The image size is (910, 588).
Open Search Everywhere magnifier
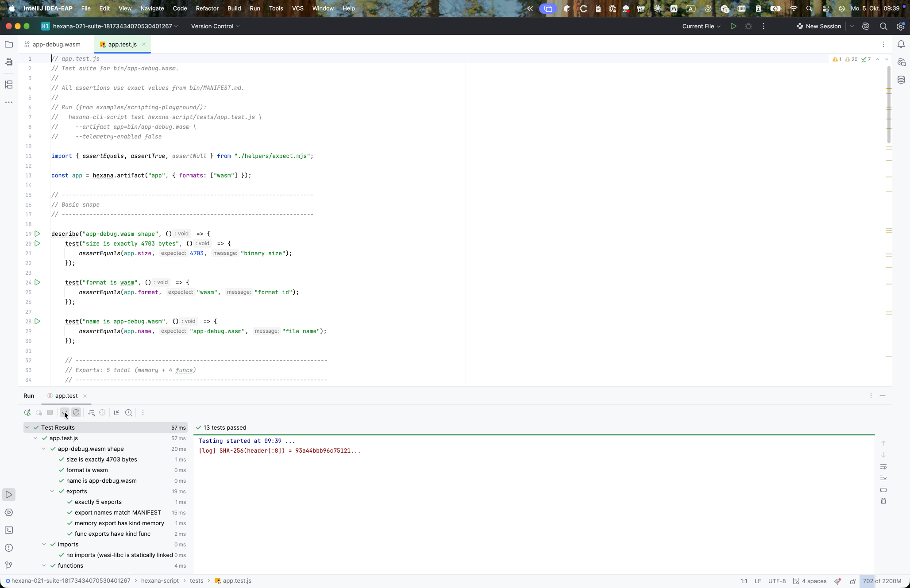[883, 26]
